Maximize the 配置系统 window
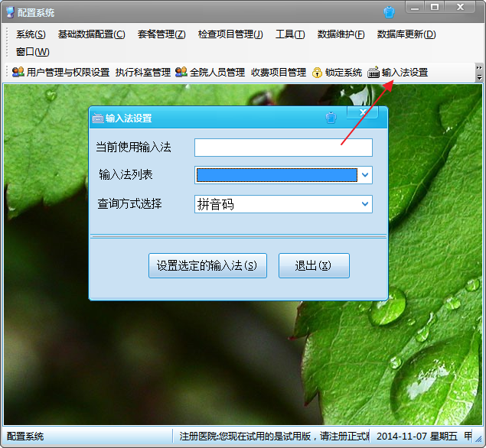486x448 pixels. click(435, 8)
